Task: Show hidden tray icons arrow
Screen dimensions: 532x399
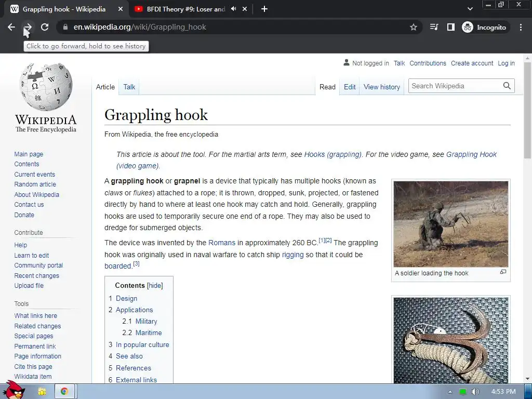Action: [x=450, y=392]
